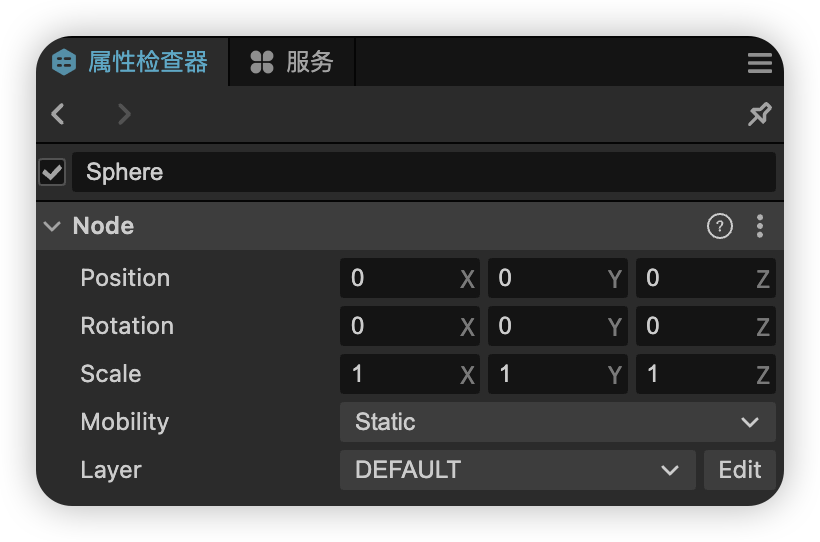Click the Position X input field

tap(398, 278)
